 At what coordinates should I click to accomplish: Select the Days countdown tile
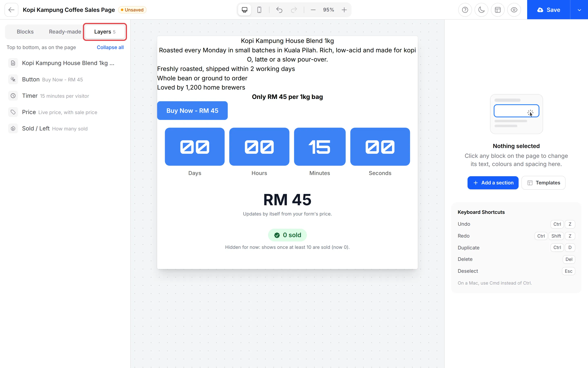point(195,147)
